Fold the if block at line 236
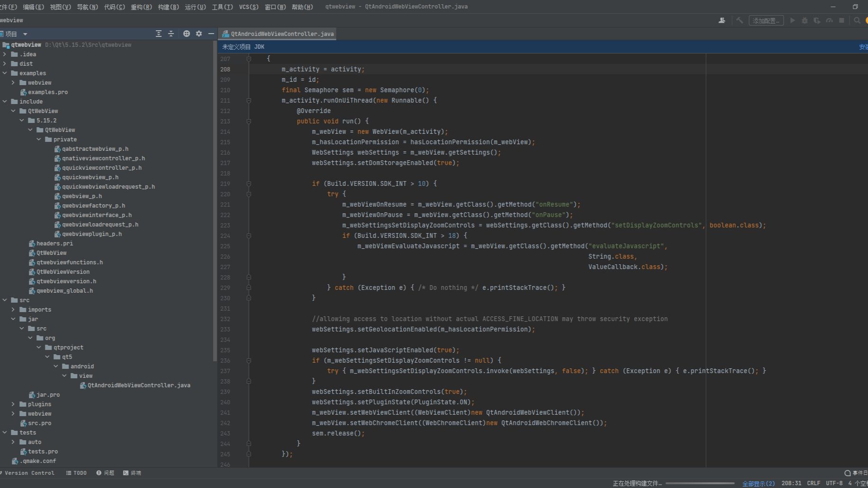 tap(248, 361)
